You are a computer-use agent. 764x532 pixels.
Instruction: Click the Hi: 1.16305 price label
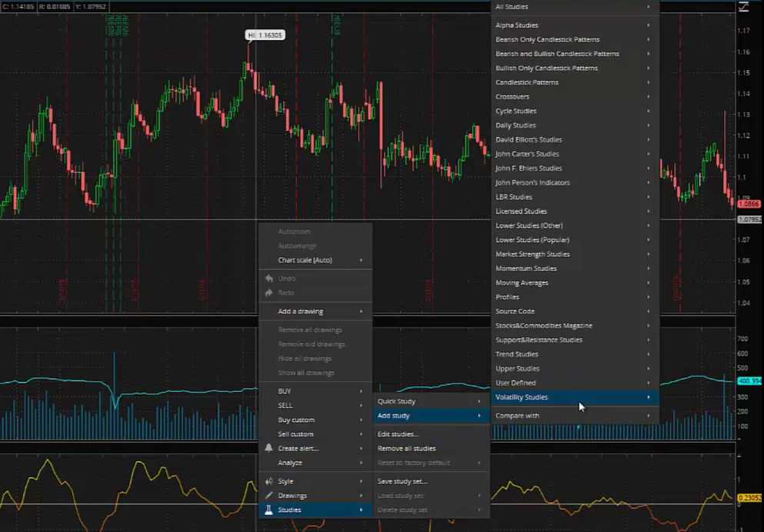[265, 35]
